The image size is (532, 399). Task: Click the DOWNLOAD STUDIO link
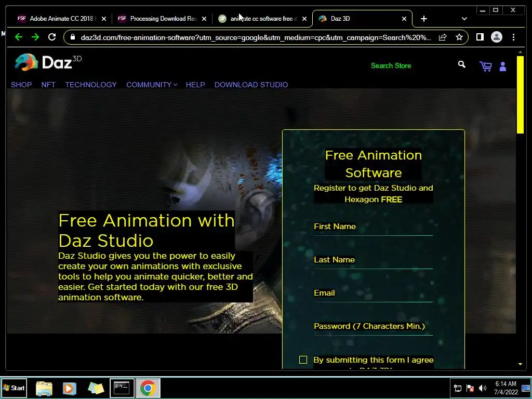pos(251,85)
